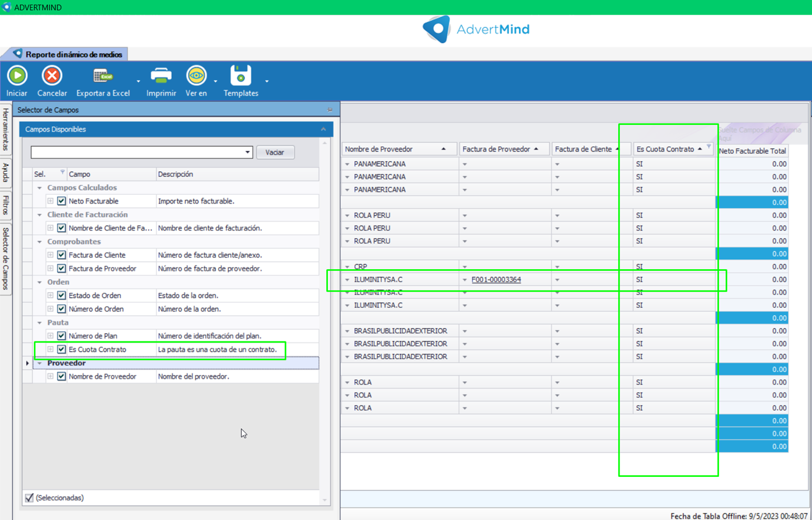This screenshot has height=520, width=812.
Task: Collapse the Comprobantes group
Action: (x=40, y=242)
